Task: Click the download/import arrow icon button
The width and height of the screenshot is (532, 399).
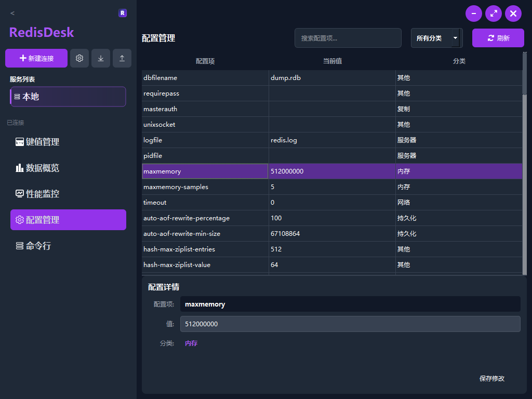Action: click(x=101, y=58)
